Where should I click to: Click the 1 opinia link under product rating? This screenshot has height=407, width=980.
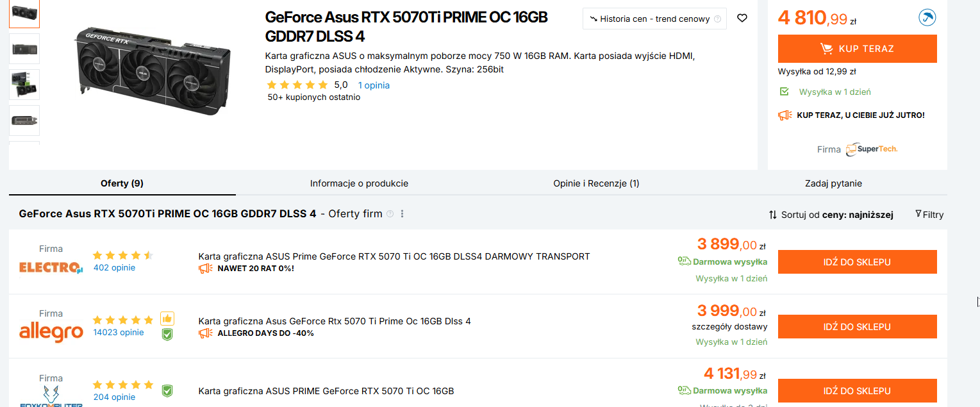(x=374, y=85)
